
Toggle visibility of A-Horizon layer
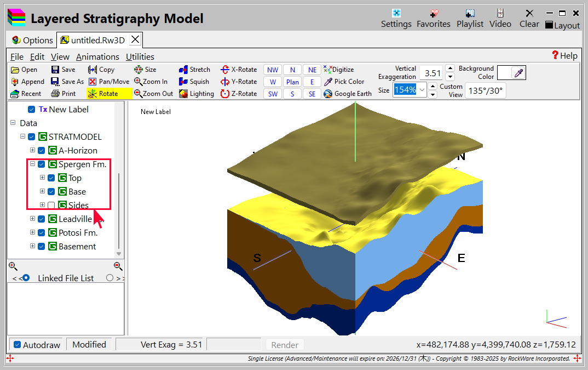coord(41,151)
